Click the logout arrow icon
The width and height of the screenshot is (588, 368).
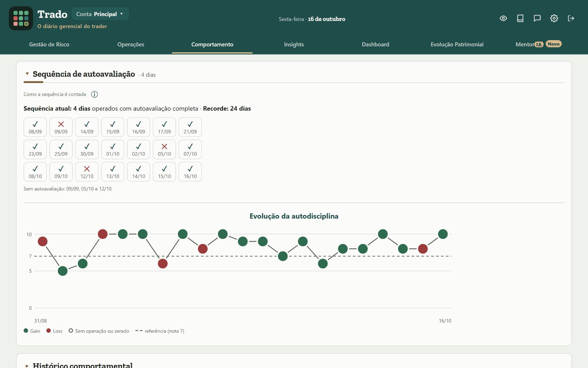click(x=571, y=18)
